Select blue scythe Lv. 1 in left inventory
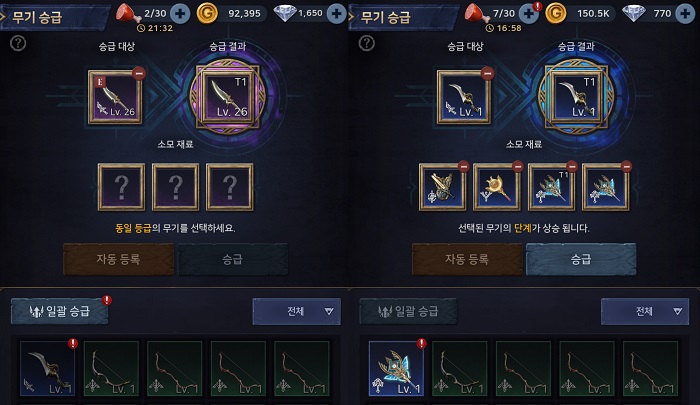 [47, 368]
